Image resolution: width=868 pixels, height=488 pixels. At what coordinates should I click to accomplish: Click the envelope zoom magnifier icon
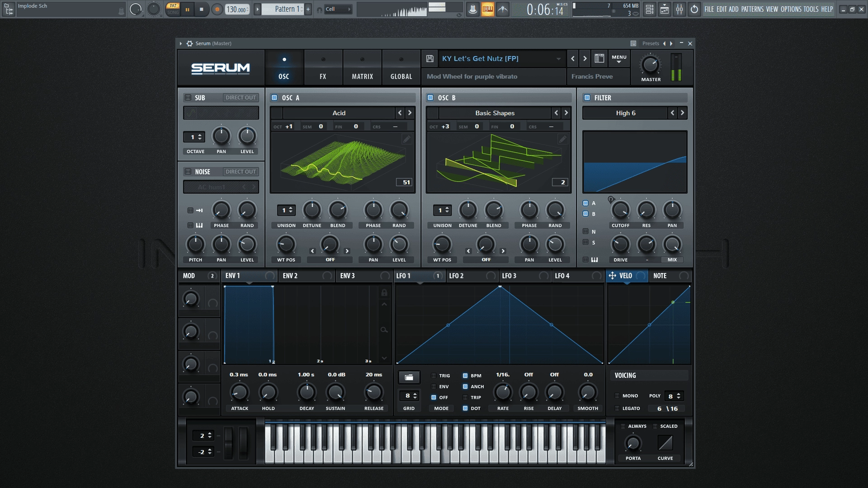point(384,330)
